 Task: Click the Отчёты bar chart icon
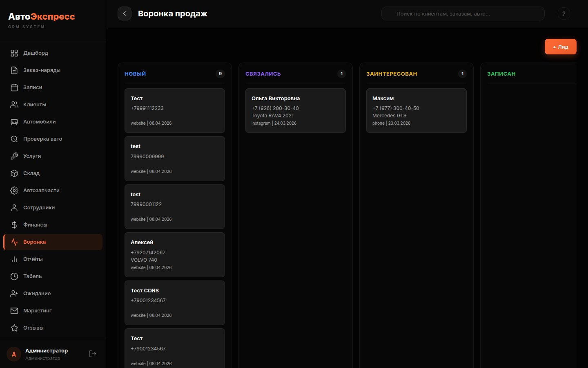[14, 259]
